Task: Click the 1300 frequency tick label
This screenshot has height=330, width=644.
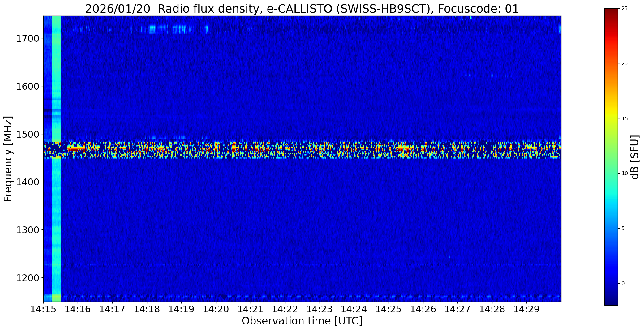Action: 28,230
